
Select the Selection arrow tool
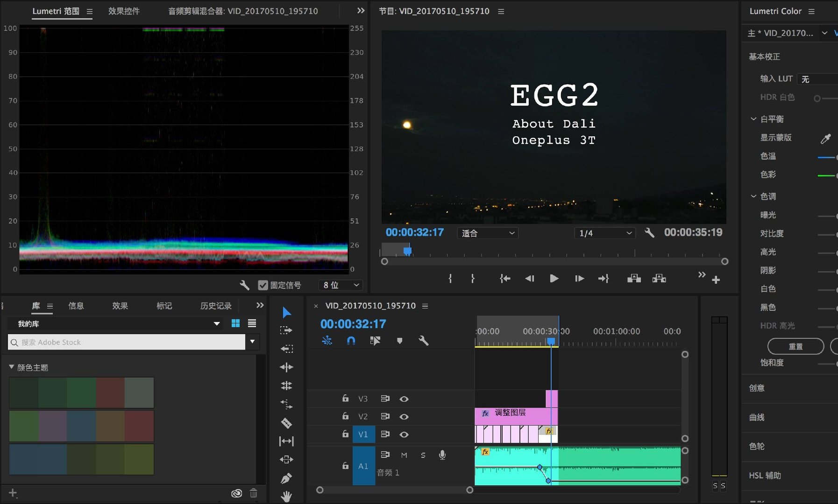point(287,312)
